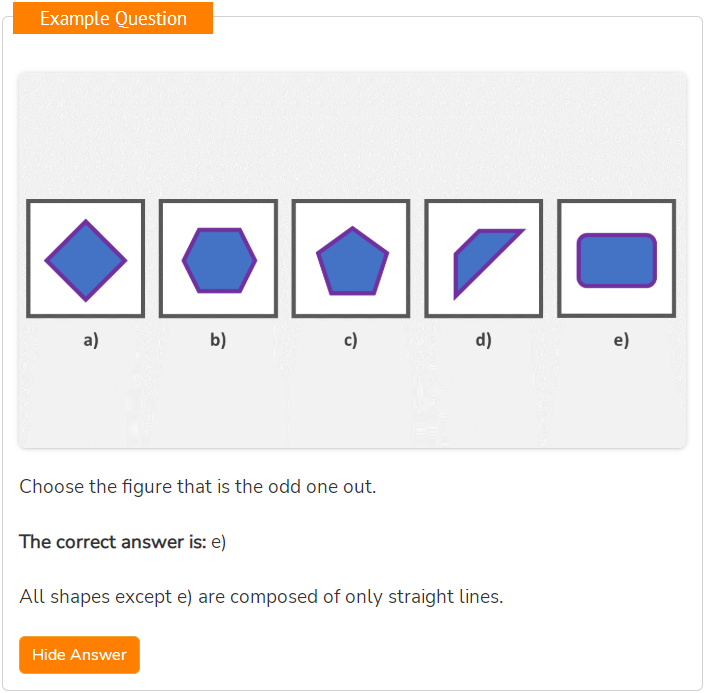Click the bold 'The correct answer is:' label
Screen dimensions: 705x693
113,541
